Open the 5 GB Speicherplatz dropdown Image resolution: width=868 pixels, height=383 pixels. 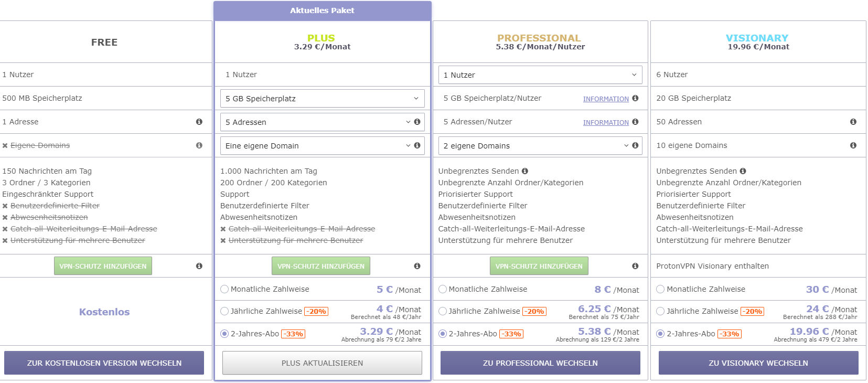pos(322,99)
